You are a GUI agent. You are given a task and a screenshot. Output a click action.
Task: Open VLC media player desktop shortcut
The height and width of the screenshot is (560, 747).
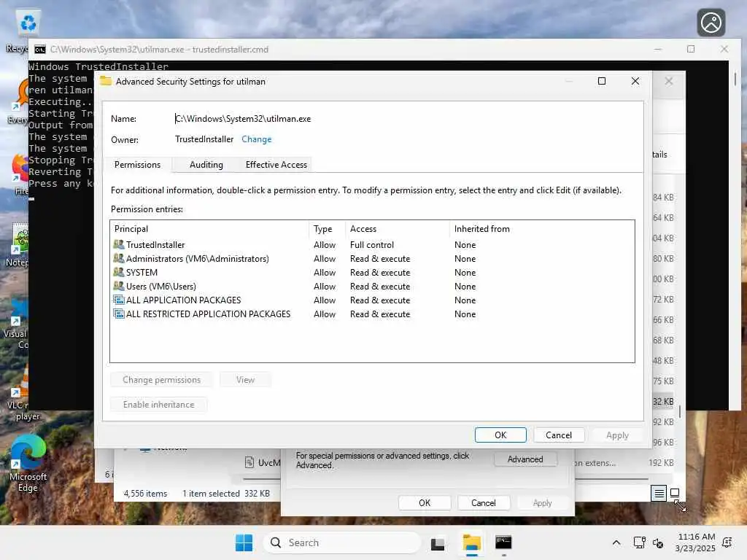(x=21, y=393)
